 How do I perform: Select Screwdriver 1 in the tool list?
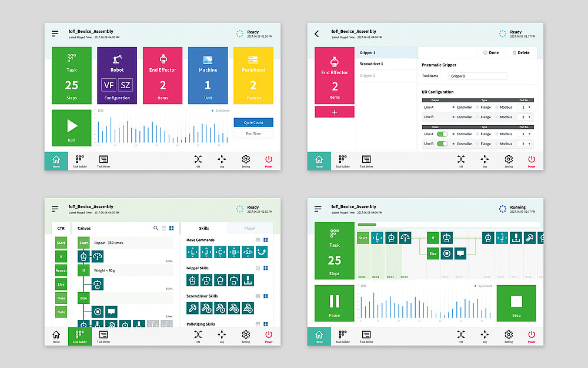click(x=372, y=64)
